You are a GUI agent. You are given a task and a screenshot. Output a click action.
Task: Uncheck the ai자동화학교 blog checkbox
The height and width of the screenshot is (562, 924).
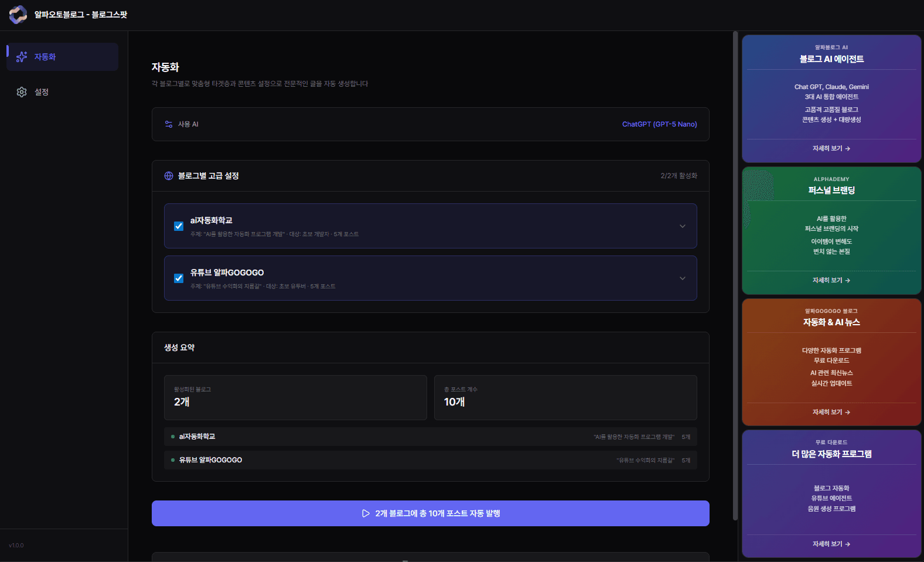click(179, 226)
